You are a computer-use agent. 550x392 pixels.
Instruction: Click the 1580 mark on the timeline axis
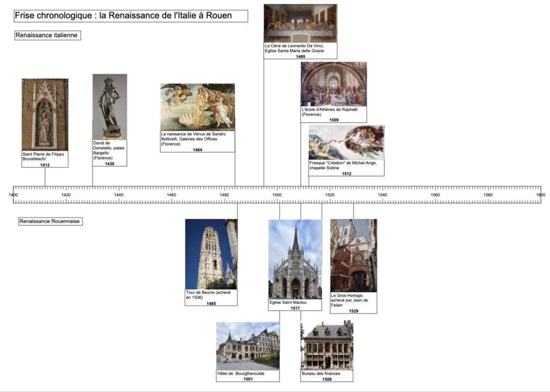pos(488,195)
